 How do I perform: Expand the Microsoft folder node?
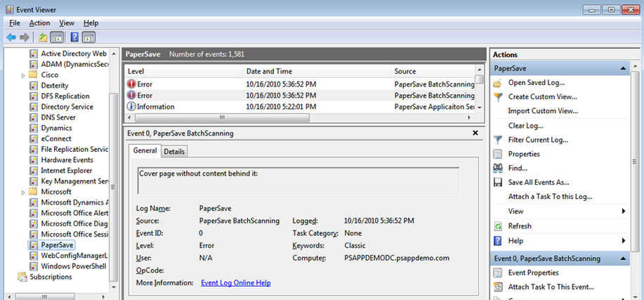coord(23,192)
